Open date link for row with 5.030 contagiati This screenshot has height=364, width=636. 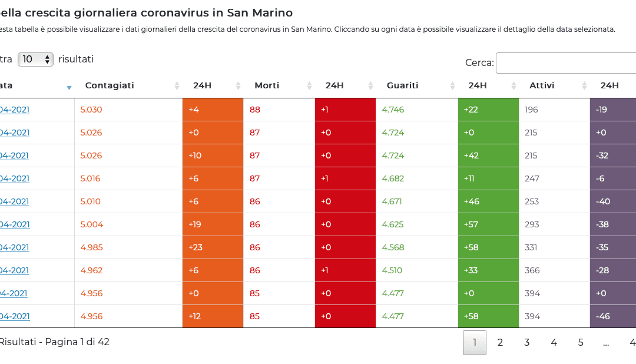point(15,110)
